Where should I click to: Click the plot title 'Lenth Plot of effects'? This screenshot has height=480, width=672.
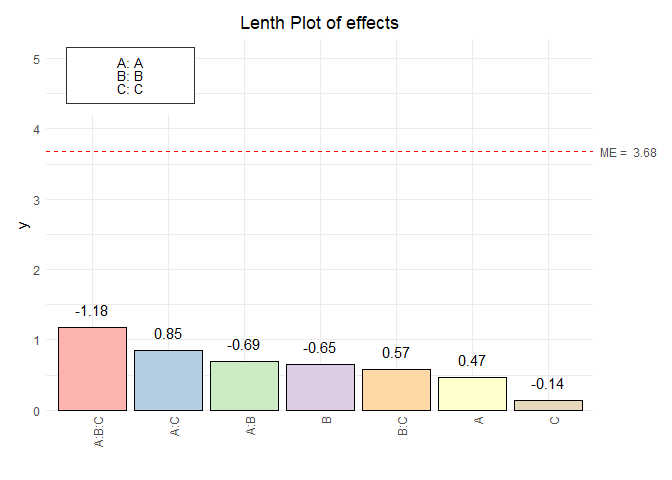point(320,23)
